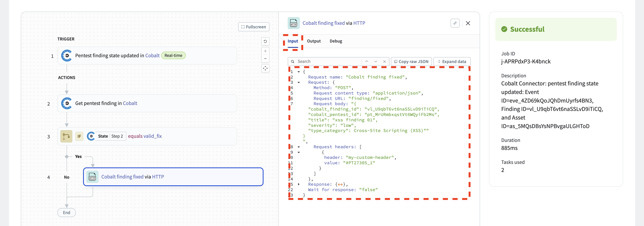Screen dimensions: 644x226
Task: Click Duration value 885ms
Action: point(509,148)
